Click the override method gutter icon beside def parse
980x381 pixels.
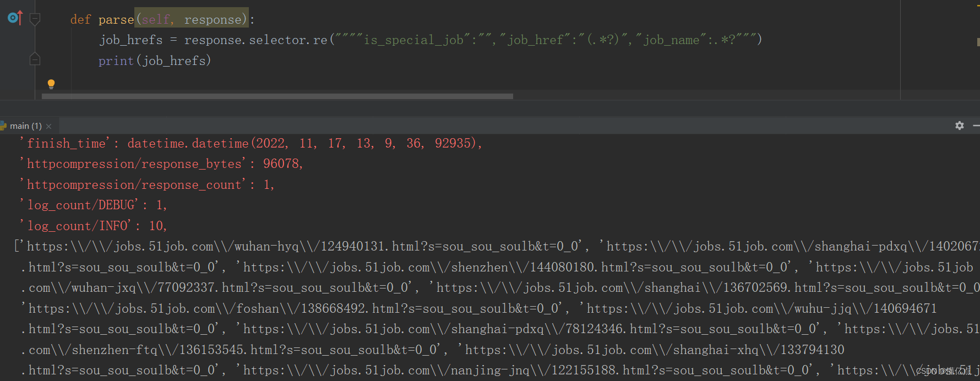(15, 18)
